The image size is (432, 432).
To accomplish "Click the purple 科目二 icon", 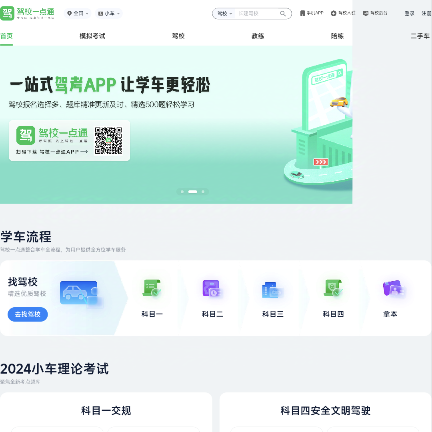I will coord(211,288).
